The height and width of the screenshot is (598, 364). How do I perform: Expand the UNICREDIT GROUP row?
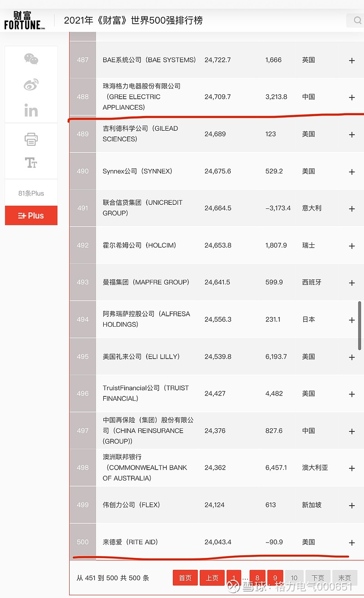coord(352,209)
